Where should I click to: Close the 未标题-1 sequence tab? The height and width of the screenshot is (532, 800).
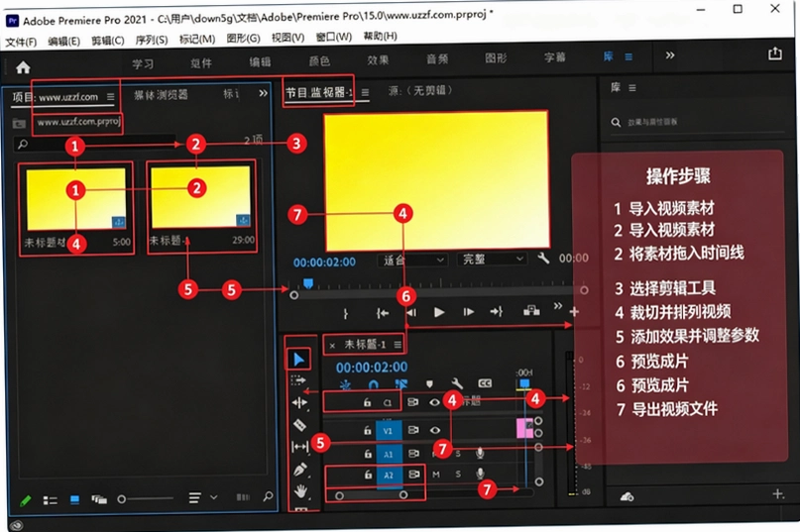click(332, 346)
